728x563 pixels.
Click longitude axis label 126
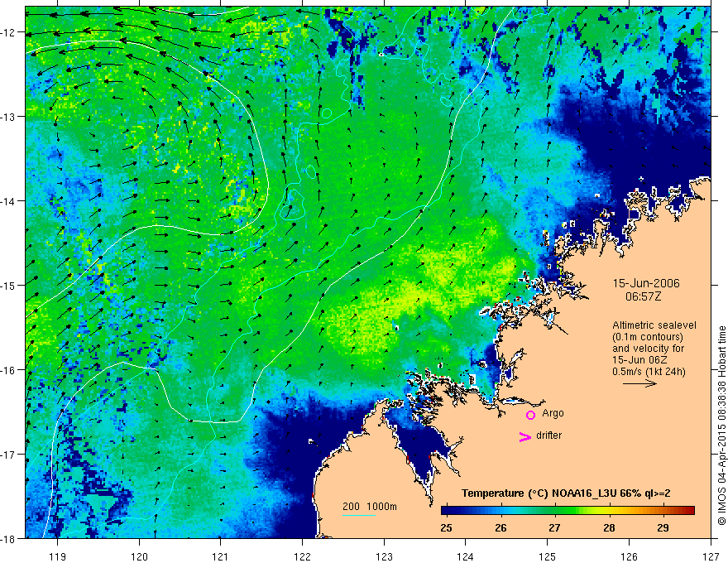coord(629,556)
